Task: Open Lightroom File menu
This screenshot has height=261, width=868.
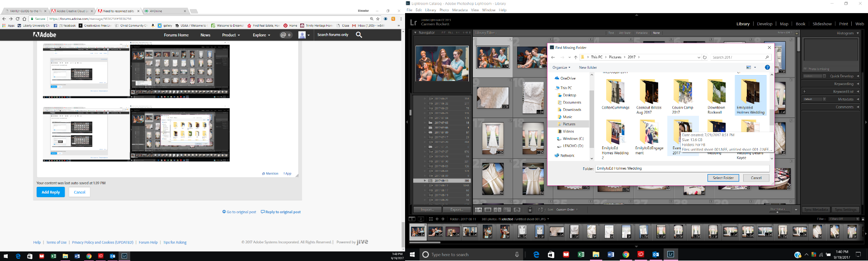Action: point(409,10)
